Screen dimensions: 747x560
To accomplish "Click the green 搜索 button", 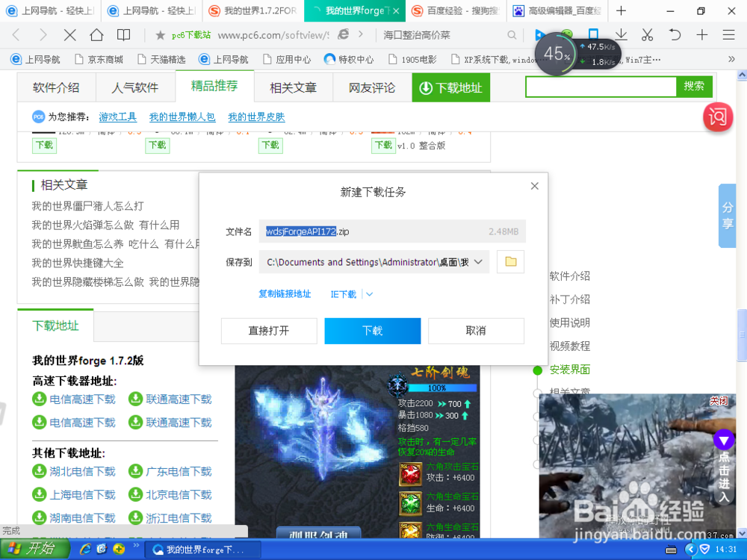I will coord(694,86).
